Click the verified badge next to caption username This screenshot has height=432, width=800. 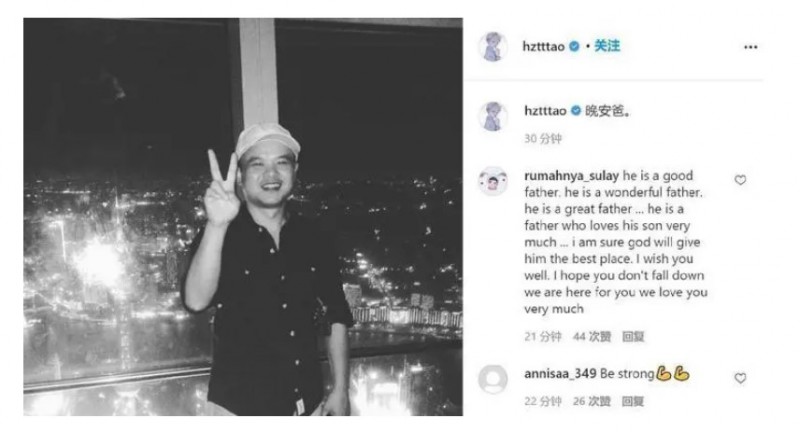(576, 110)
